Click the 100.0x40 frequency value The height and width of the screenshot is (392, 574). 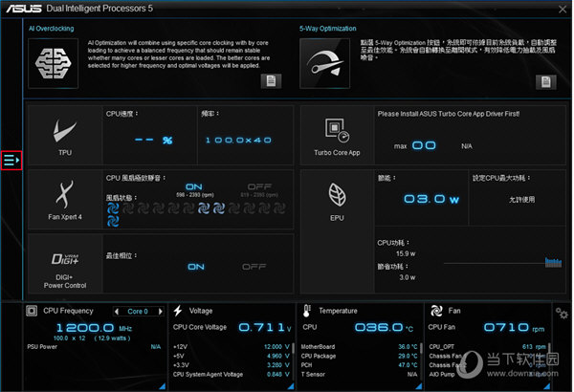pyautogui.click(x=238, y=141)
